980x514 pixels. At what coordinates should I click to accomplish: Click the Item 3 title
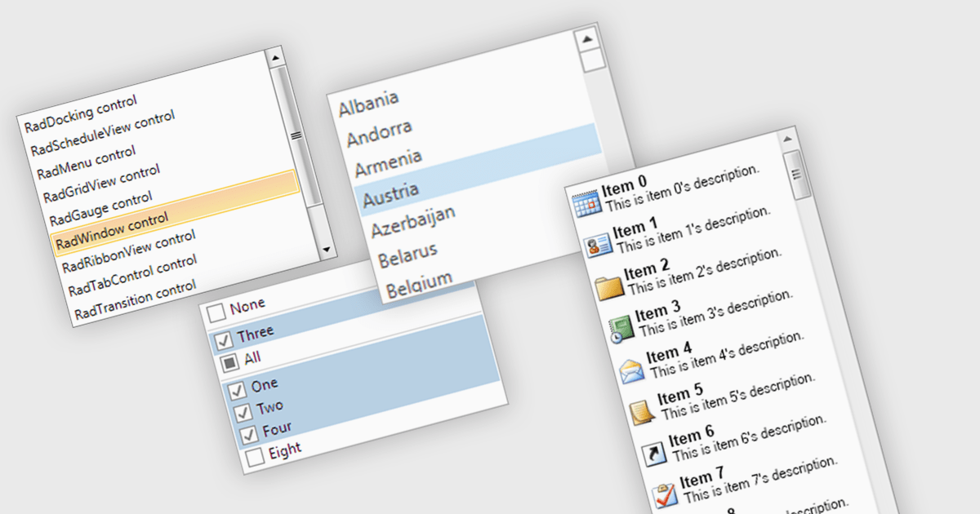(658, 313)
